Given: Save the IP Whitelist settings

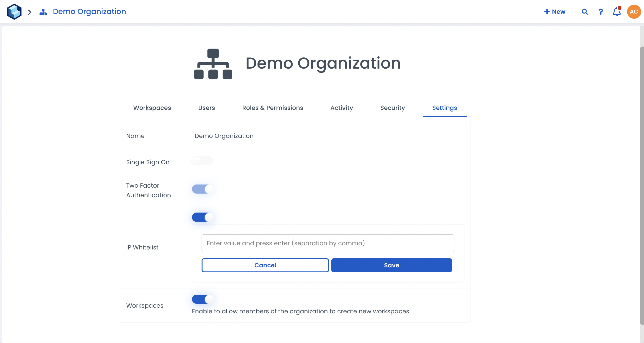Looking at the screenshot, I should coord(391,265).
